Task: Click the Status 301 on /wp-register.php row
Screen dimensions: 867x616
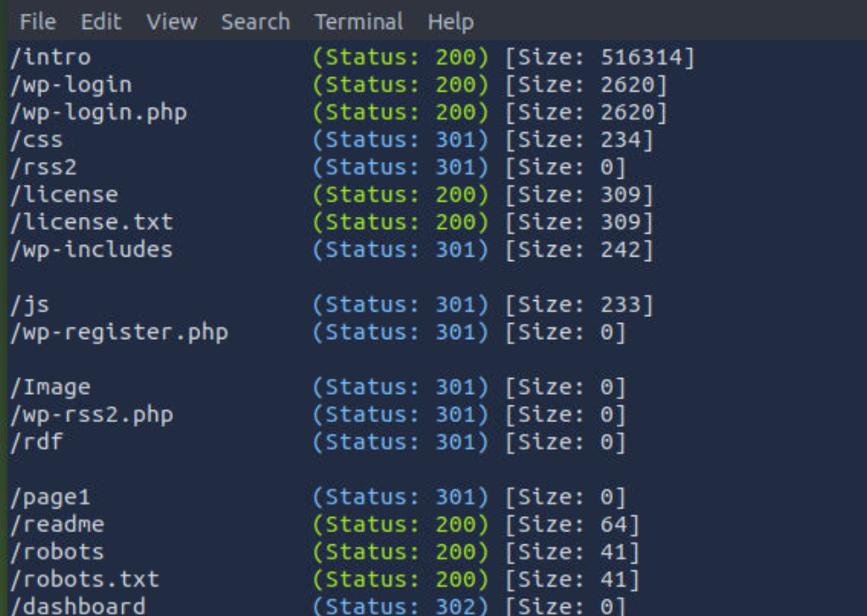Action: click(x=401, y=333)
